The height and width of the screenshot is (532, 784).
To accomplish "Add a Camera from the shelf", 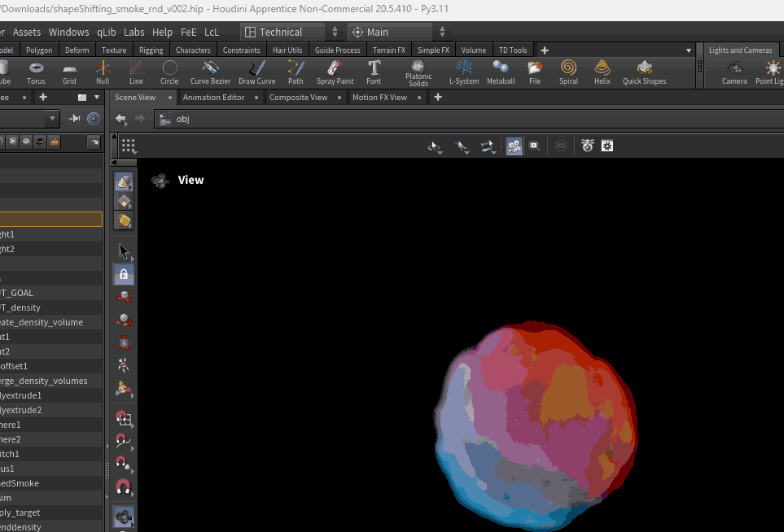I will pyautogui.click(x=734, y=72).
